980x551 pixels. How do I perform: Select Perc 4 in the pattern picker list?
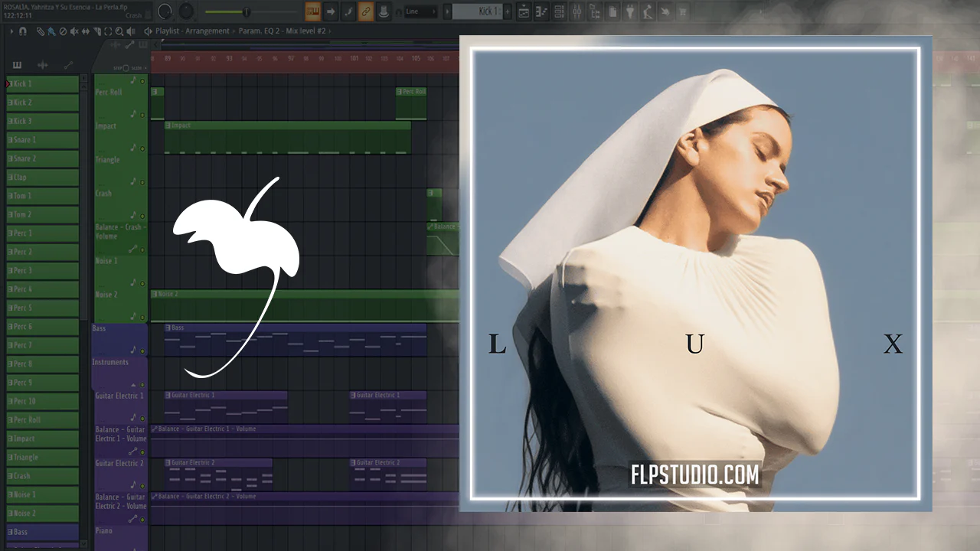[x=42, y=289]
